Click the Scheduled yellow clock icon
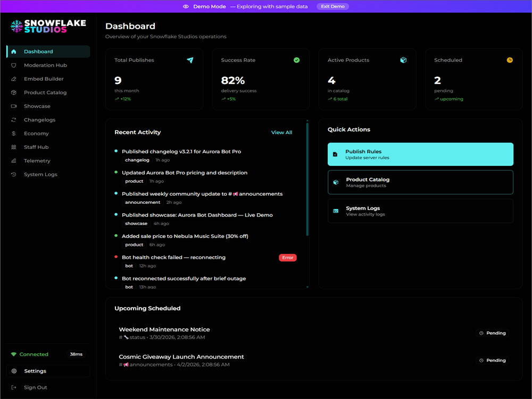Screen dimensions: 532x399 click(510, 60)
